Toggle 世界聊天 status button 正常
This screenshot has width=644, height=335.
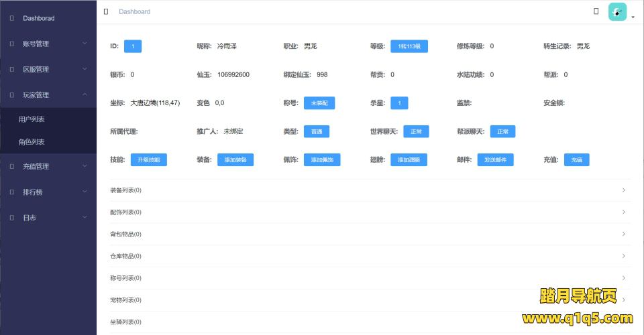(x=416, y=131)
